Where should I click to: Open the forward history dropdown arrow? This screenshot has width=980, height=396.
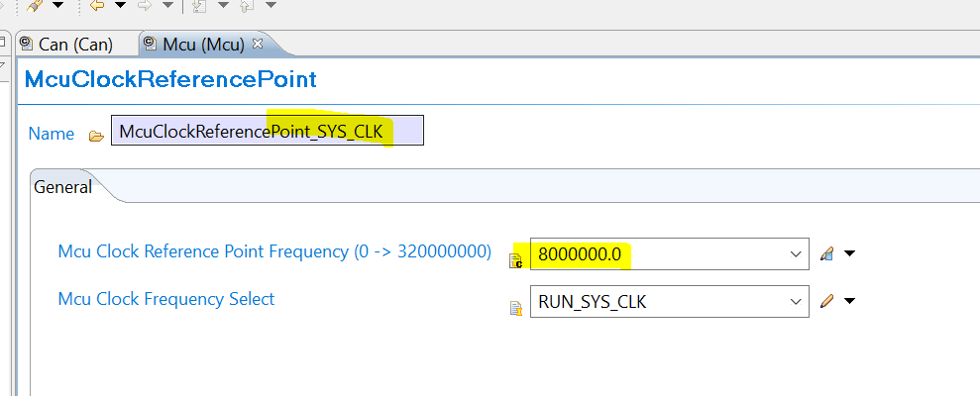(166, 6)
